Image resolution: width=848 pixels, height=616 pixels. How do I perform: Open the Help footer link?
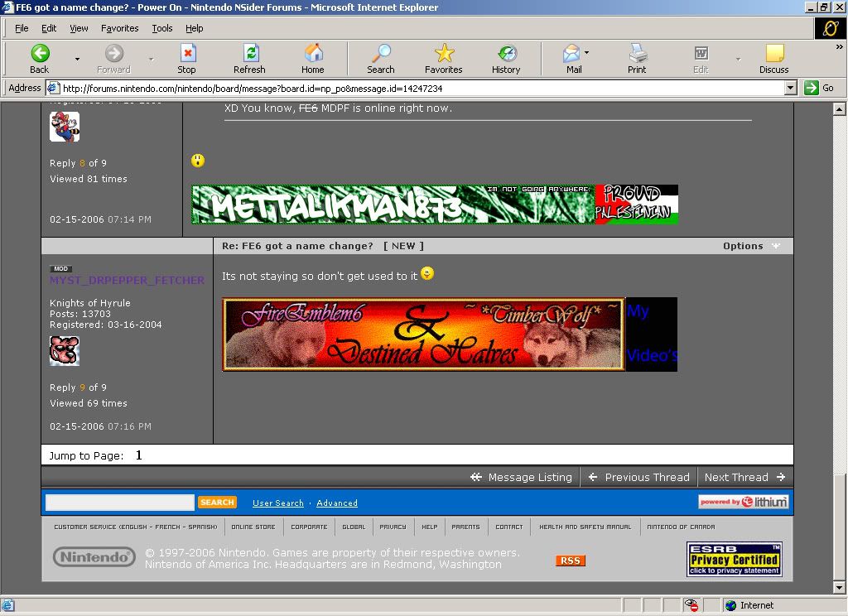(430, 527)
